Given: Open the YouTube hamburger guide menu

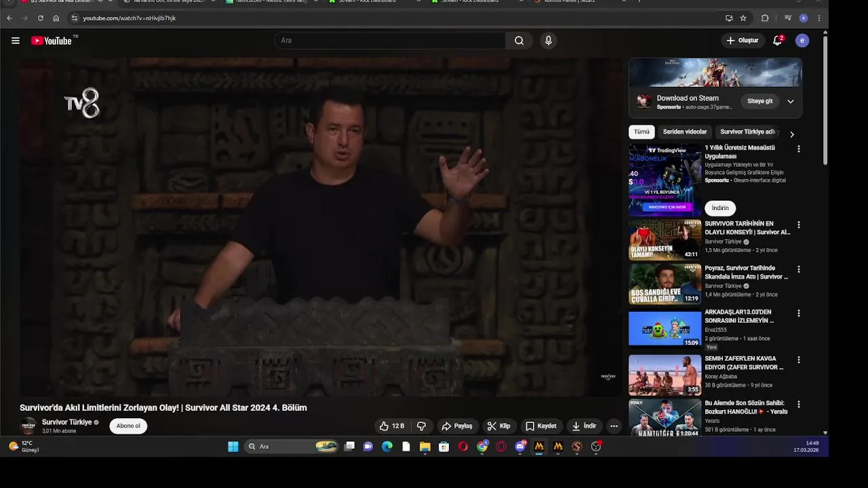Looking at the screenshot, I should point(15,41).
